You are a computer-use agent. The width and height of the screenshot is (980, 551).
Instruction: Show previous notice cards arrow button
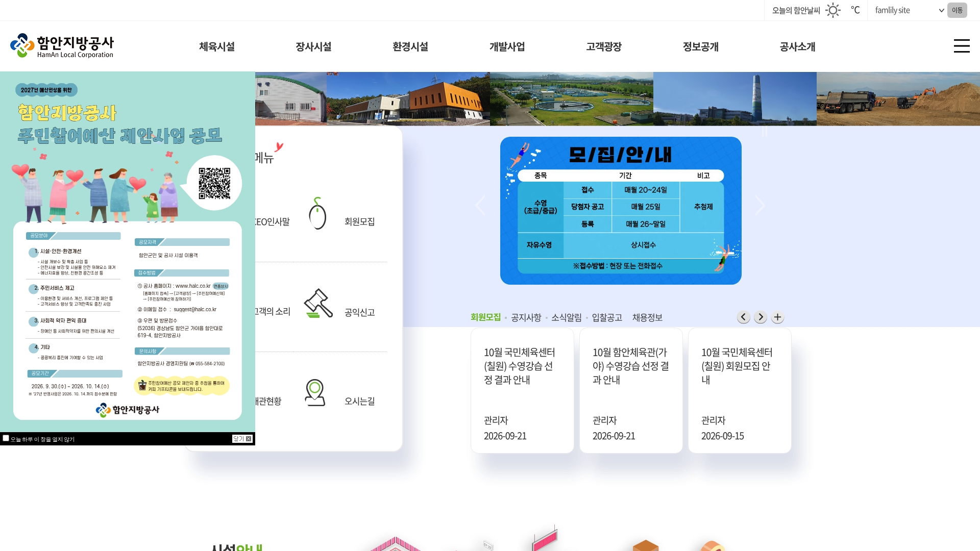click(744, 317)
